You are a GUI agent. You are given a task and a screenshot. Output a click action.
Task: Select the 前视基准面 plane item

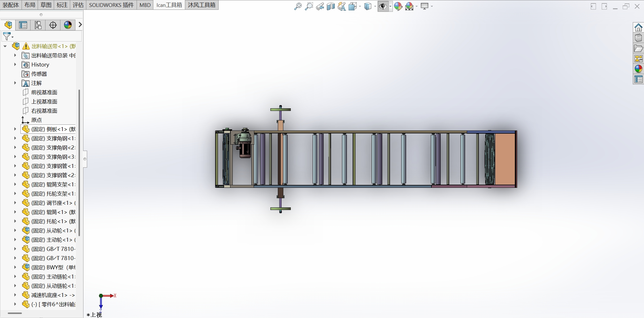(x=44, y=92)
